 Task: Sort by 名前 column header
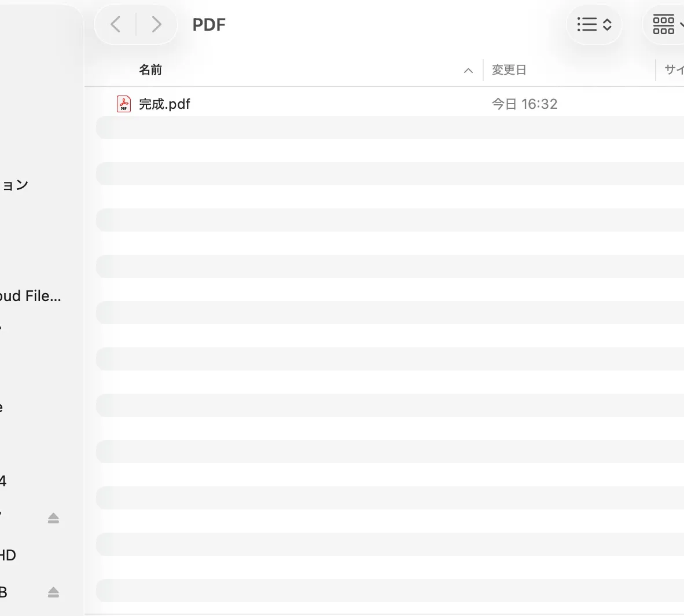tap(150, 70)
